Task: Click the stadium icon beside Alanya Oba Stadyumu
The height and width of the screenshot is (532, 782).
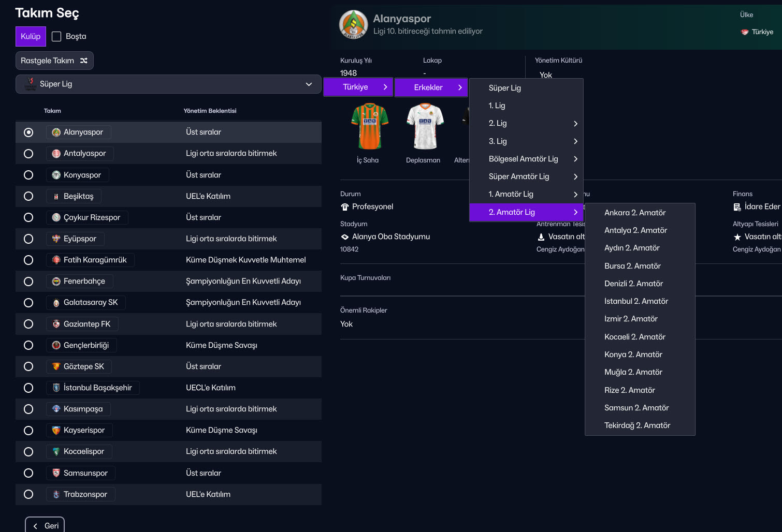Action: (345, 237)
